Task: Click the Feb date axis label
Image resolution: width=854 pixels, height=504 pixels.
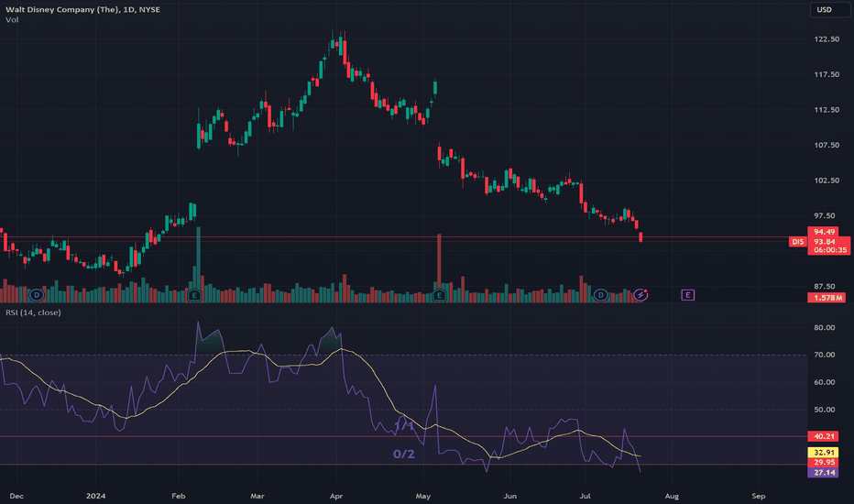Action: click(x=178, y=496)
